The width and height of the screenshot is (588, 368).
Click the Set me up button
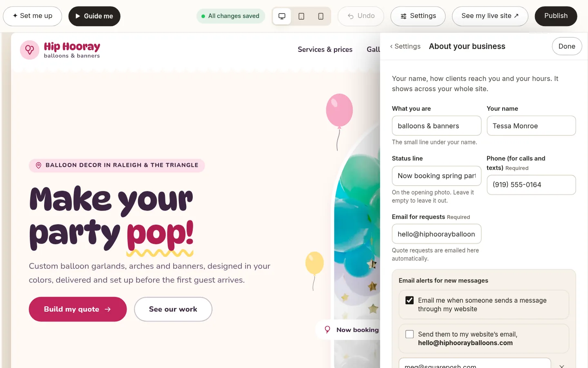(33, 16)
